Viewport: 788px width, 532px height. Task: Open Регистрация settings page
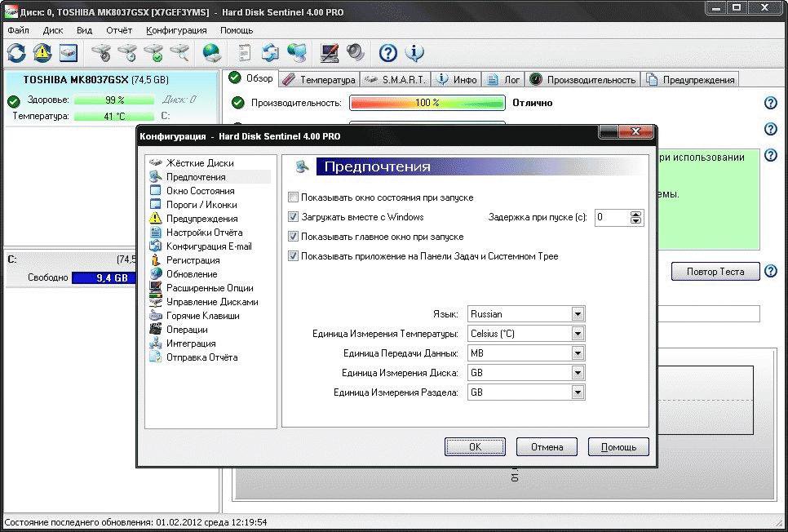(x=193, y=260)
